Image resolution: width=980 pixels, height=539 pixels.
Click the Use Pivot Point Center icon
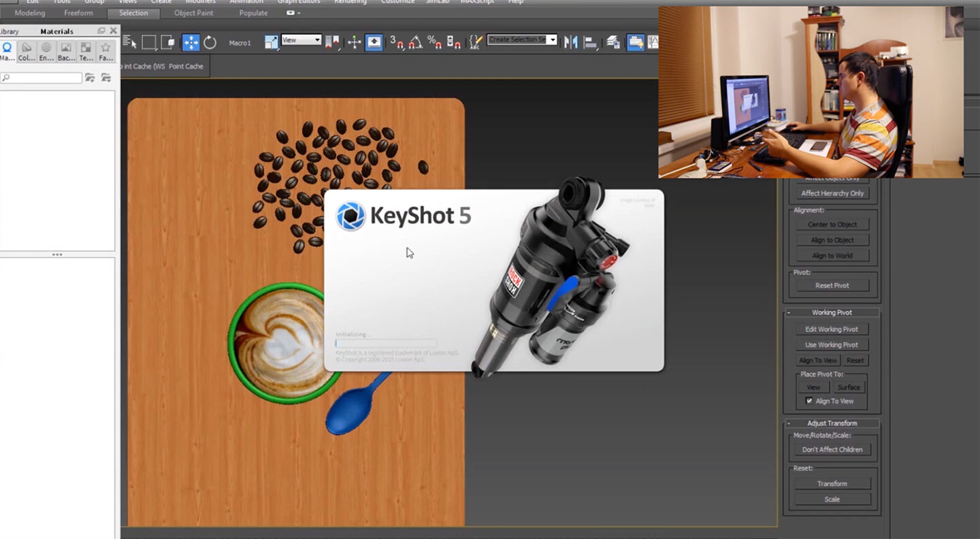pyautogui.click(x=332, y=42)
